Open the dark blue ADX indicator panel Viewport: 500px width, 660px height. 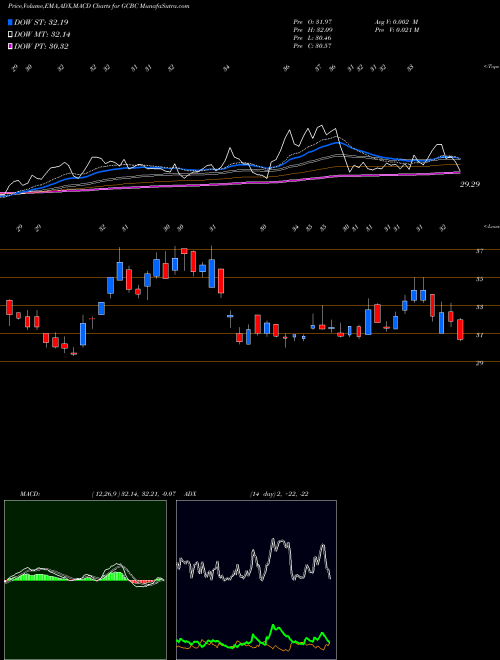coord(256,580)
